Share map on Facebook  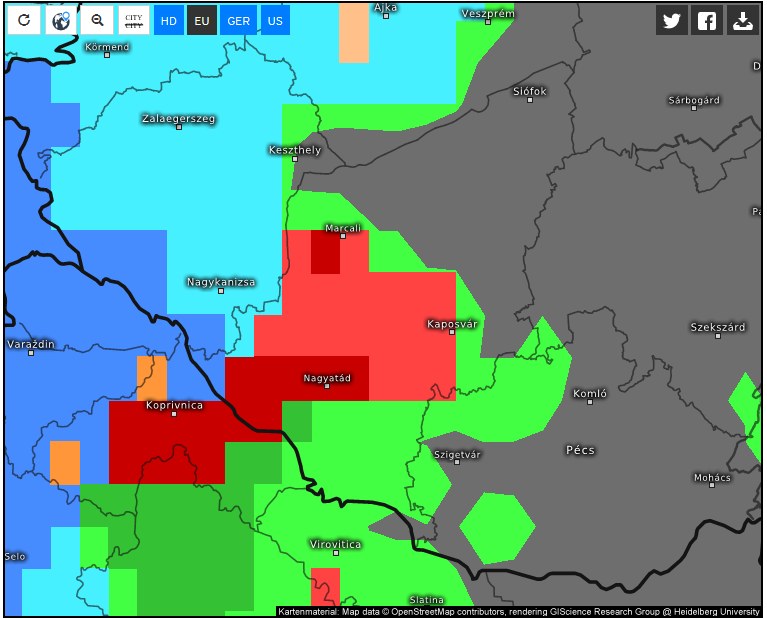[707, 20]
